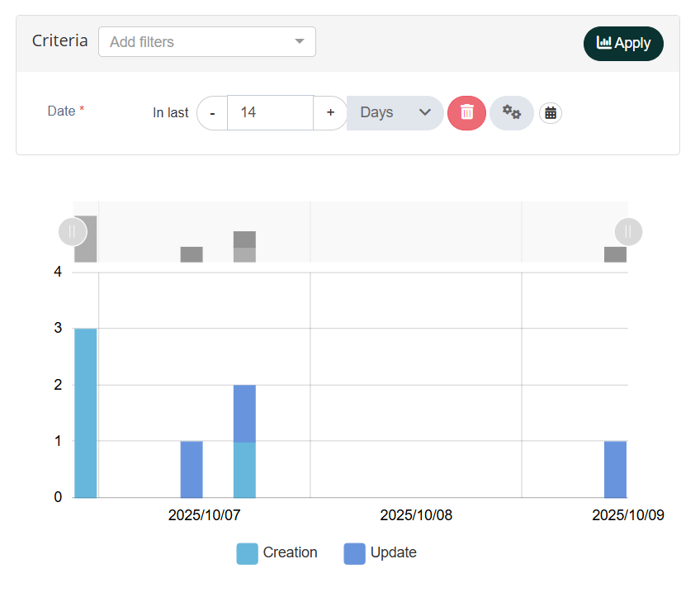Click the red trash delete filter icon

(466, 112)
